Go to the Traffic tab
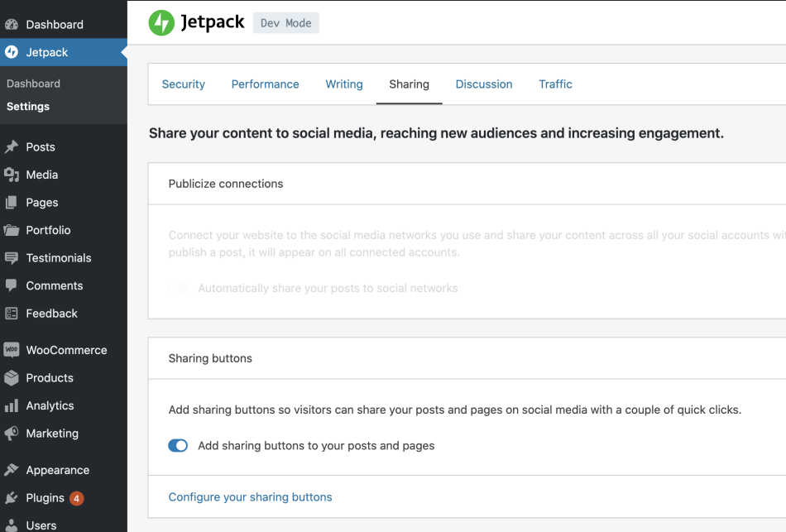Screen dimensions: 786x532 click(555, 84)
